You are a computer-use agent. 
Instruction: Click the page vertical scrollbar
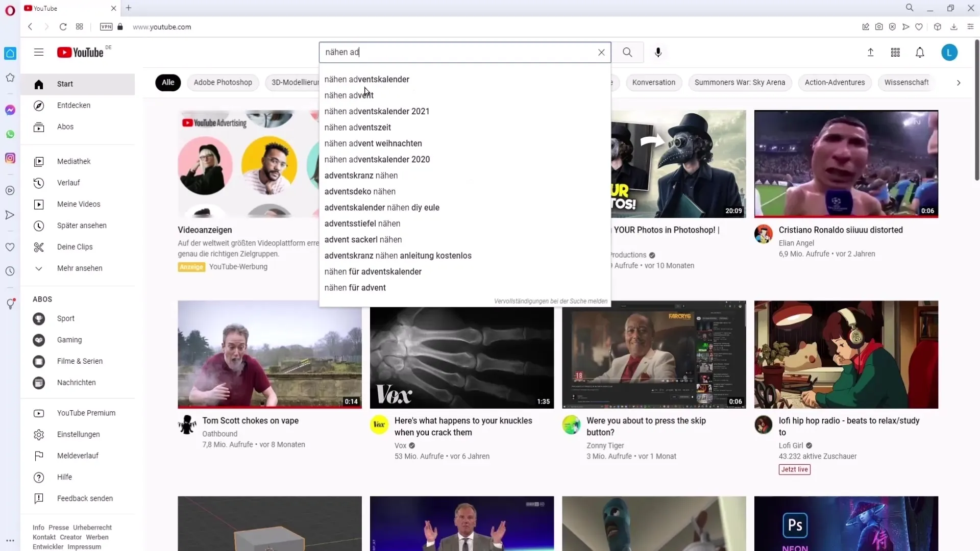[x=977, y=110]
